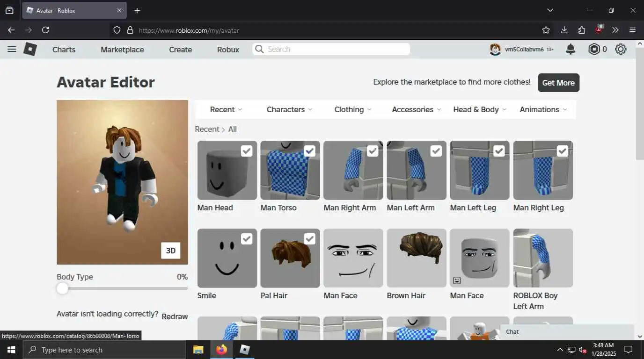The width and height of the screenshot is (644, 359).
Task: List all tabs dropdown arrow
Action: [x=550, y=10]
